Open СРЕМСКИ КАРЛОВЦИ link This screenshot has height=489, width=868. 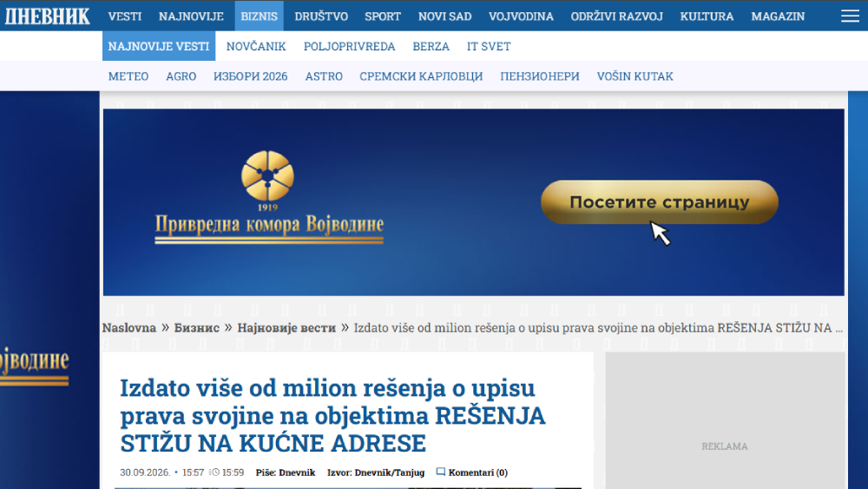tap(421, 76)
